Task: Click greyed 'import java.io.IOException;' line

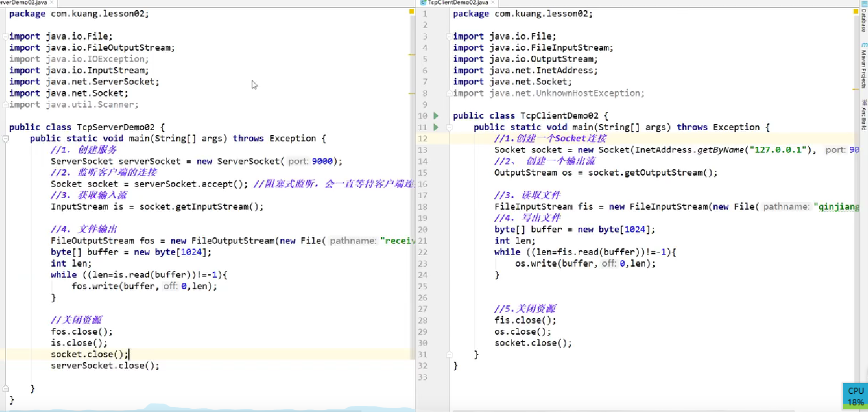Action: 79,59
